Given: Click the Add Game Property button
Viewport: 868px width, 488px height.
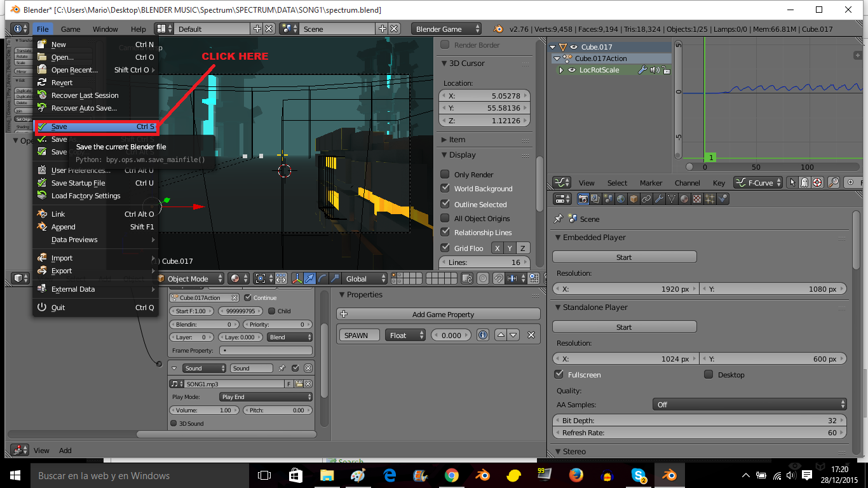Looking at the screenshot, I should (438, 314).
